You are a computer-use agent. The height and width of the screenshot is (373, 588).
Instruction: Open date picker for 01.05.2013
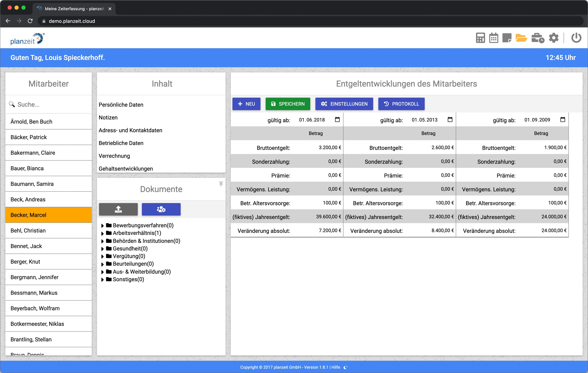[x=450, y=120]
